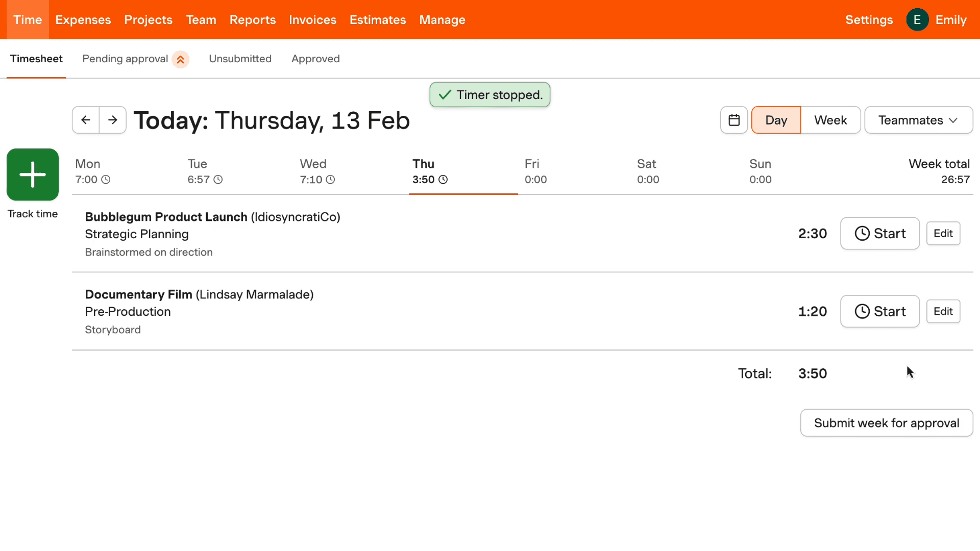Click the Today: Thursday, 13 Feb heading

point(272,121)
